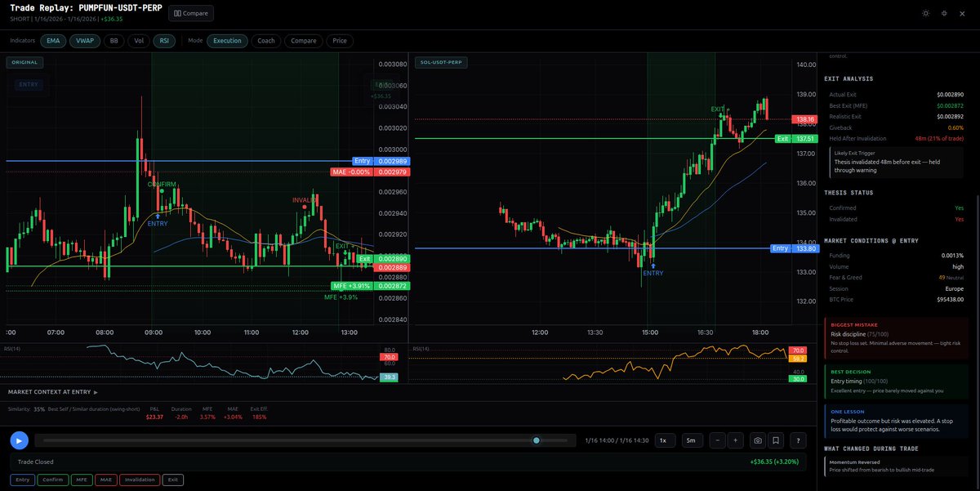Click the Entry 133.80 tag on SOL chart
Image resolution: width=980 pixels, height=491 pixels.
click(x=795, y=248)
